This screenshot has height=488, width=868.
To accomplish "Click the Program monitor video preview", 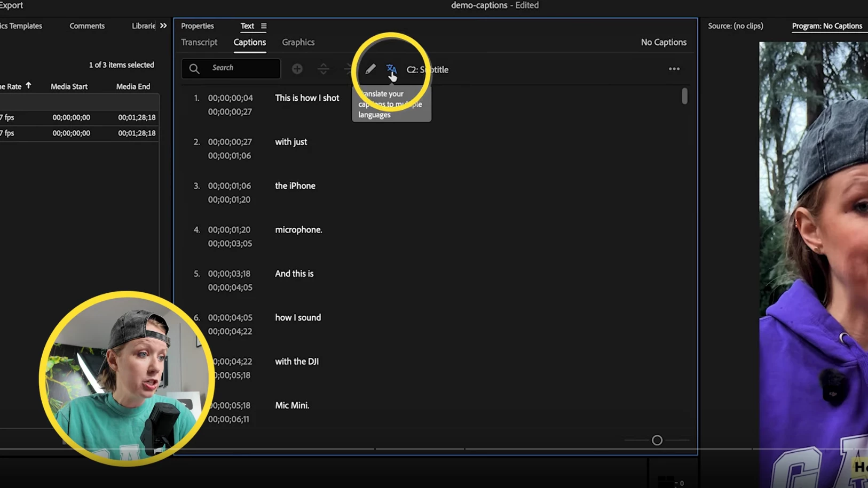I will click(814, 264).
